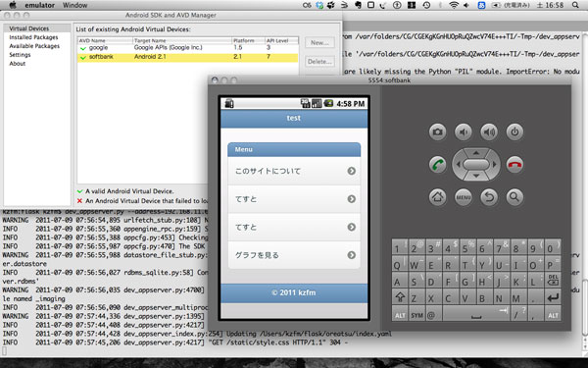Click the test header bar in emulator
Image resolution: width=588 pixels, height=368 pixels.
[x=294, y=119]
